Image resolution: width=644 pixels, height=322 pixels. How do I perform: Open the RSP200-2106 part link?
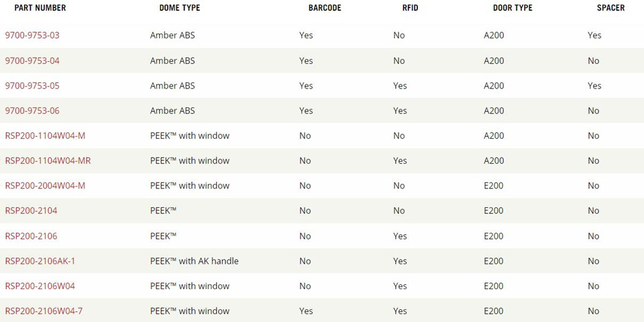pyautogui.click(x=32, y=236)
